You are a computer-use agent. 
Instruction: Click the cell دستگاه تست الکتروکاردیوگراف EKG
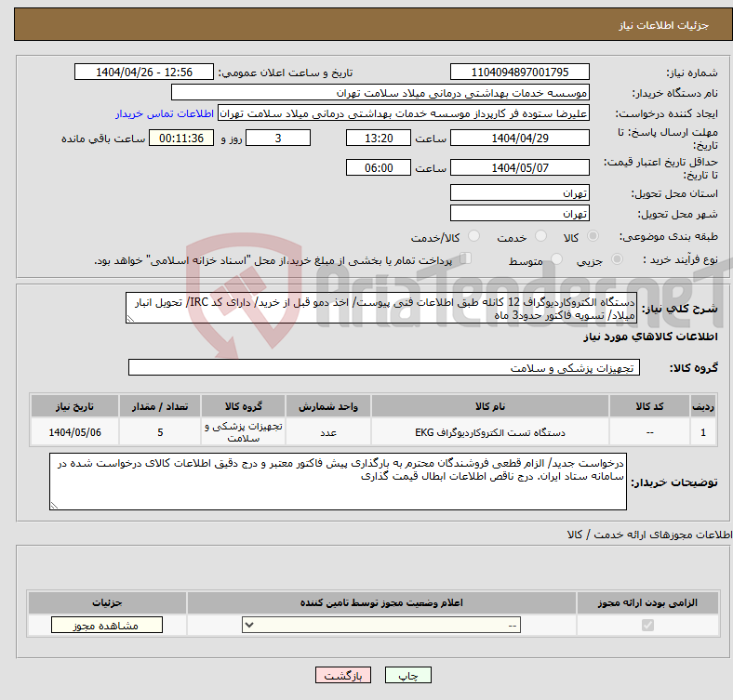[490, 432]
